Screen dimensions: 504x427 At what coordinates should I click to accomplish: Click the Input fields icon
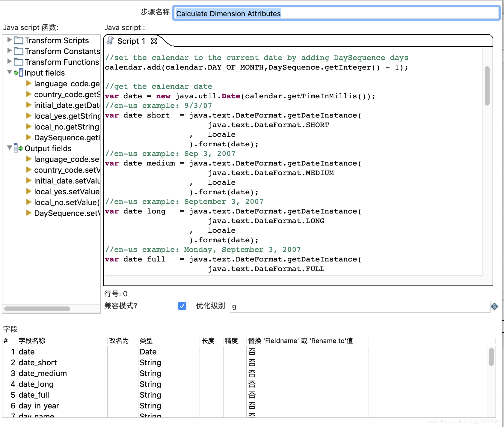(19, 73)
